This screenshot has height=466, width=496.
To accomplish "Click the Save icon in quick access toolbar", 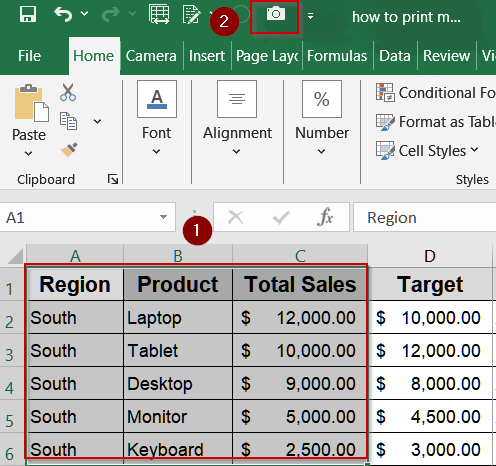I will pyautogui.click(x=28, y=14).
